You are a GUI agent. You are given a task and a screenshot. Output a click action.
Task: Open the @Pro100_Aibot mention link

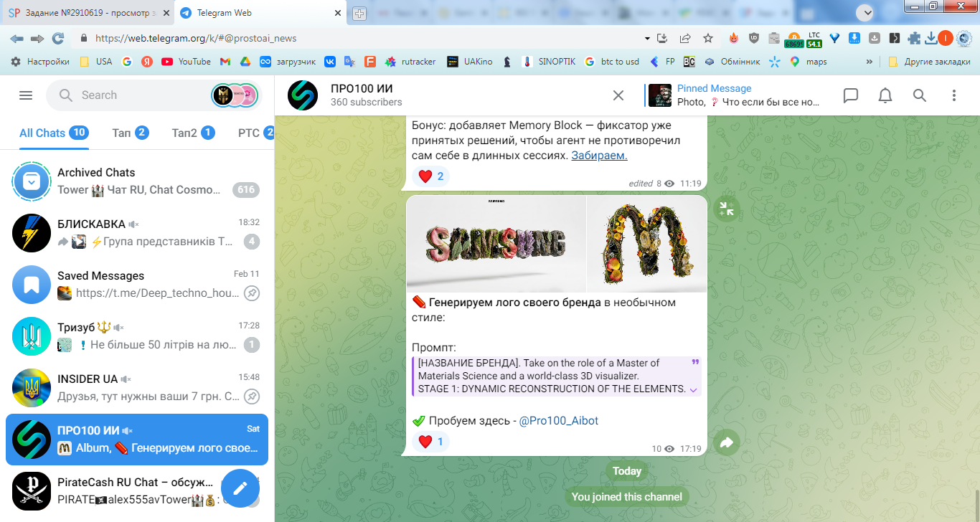click(x=558, y=421)
